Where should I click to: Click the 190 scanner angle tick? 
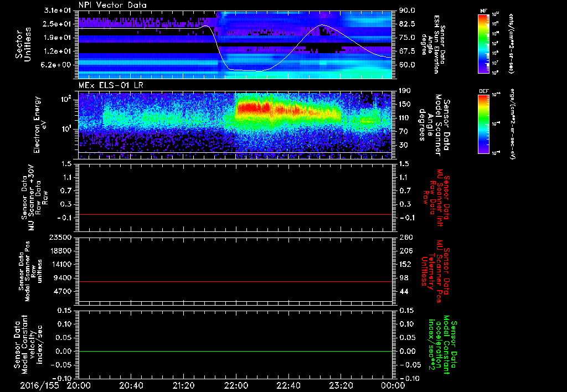tap(405, 91)
